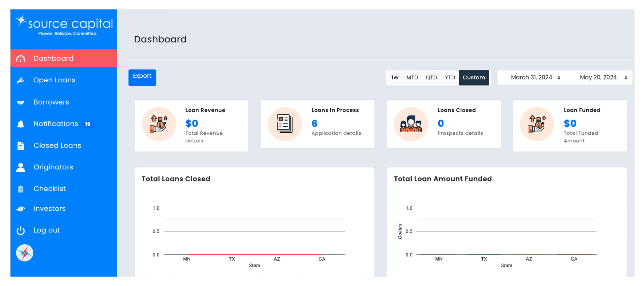Click the Log out power icon

pos(21,230)
